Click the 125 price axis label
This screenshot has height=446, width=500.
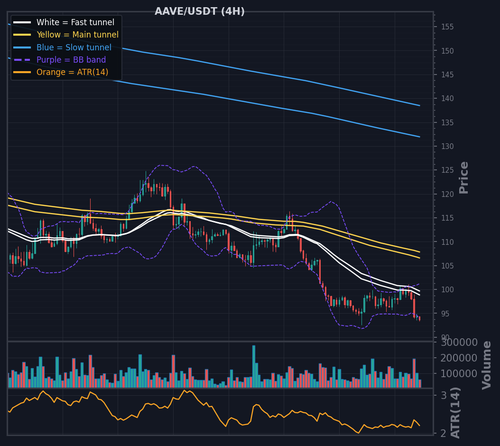pyautogui.click(x=447, y=170)
